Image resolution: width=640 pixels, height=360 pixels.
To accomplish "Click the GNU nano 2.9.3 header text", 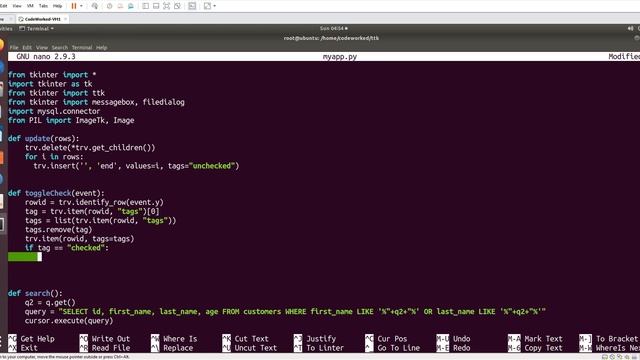I will [46, 56].
